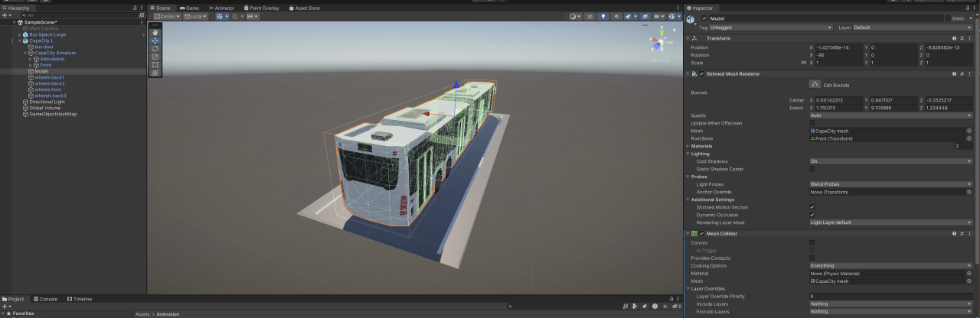Switch to the Animator tab
980x318 pixels.
221,8
